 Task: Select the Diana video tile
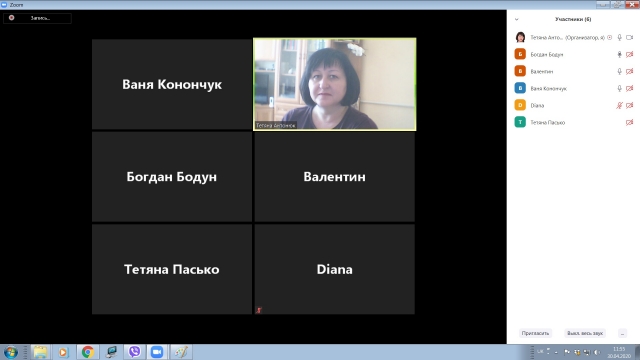335,269
